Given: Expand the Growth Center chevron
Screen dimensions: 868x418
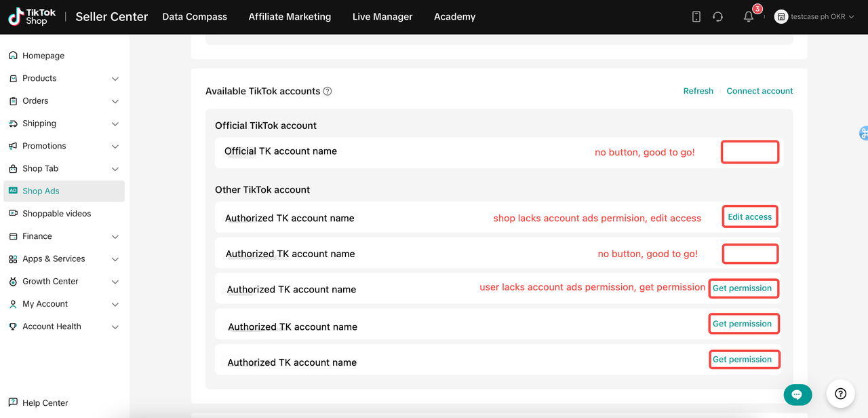Looking at the screenshot, I should [x=115, y=282].
